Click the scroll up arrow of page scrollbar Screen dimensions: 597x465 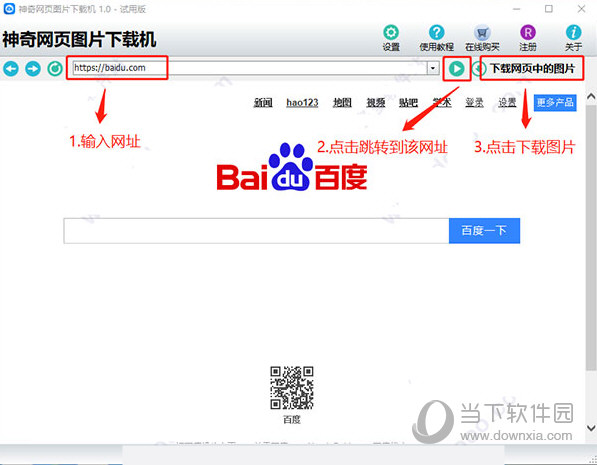tap(591, 96)
